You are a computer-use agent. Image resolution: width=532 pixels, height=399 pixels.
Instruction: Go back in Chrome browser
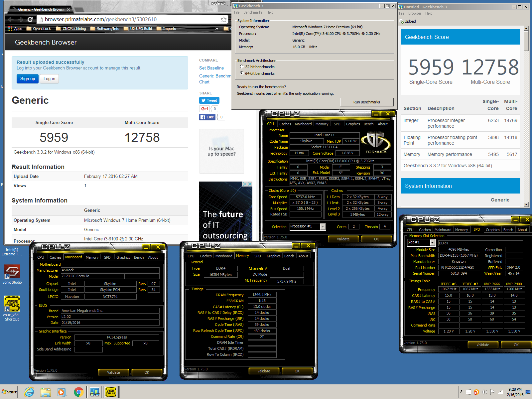11,20
